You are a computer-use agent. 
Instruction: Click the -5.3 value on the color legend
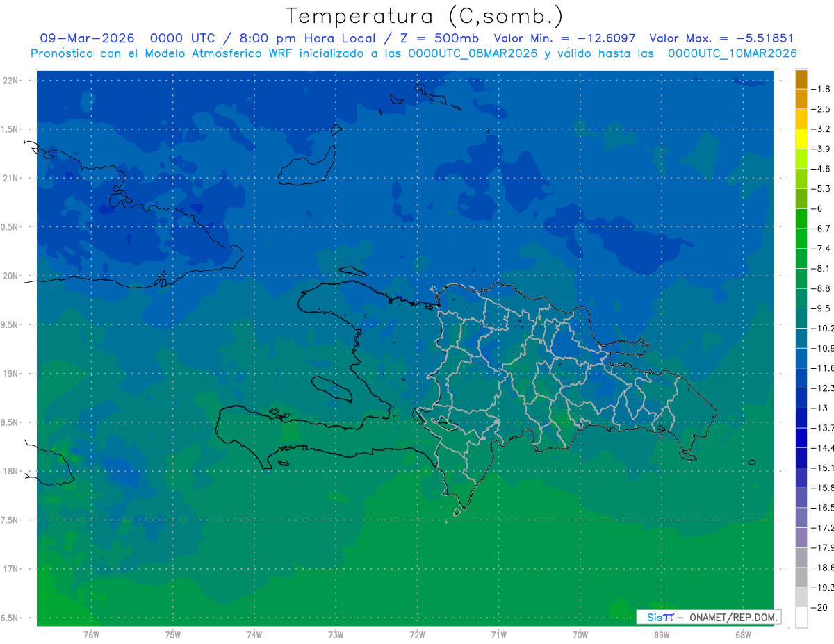[x=821, y=189]
